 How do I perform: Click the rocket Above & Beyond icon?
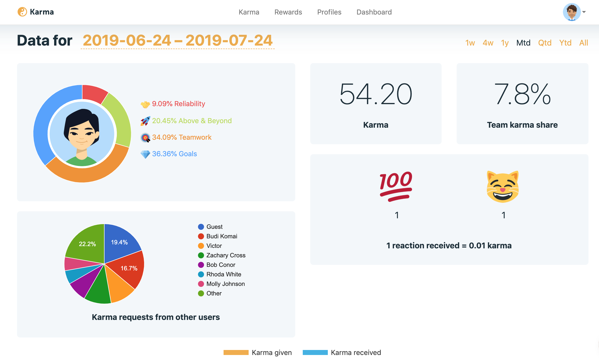[145, 121]
